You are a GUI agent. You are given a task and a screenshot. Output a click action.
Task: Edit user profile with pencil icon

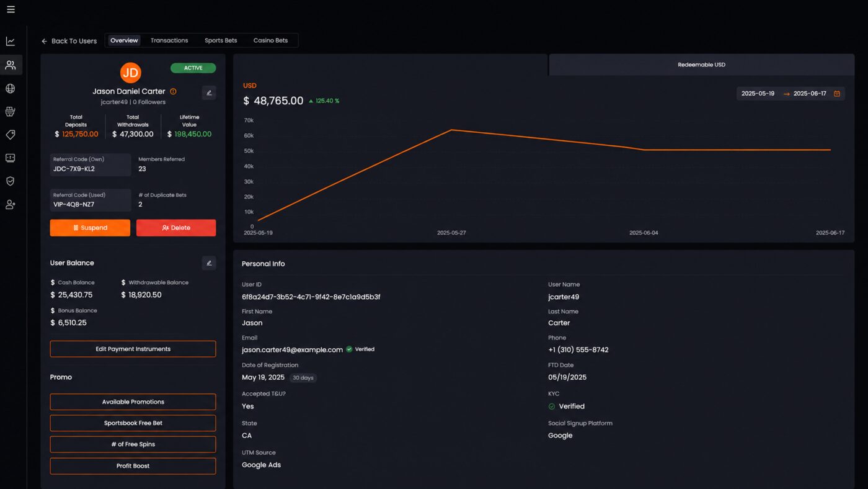click(209, 93)
